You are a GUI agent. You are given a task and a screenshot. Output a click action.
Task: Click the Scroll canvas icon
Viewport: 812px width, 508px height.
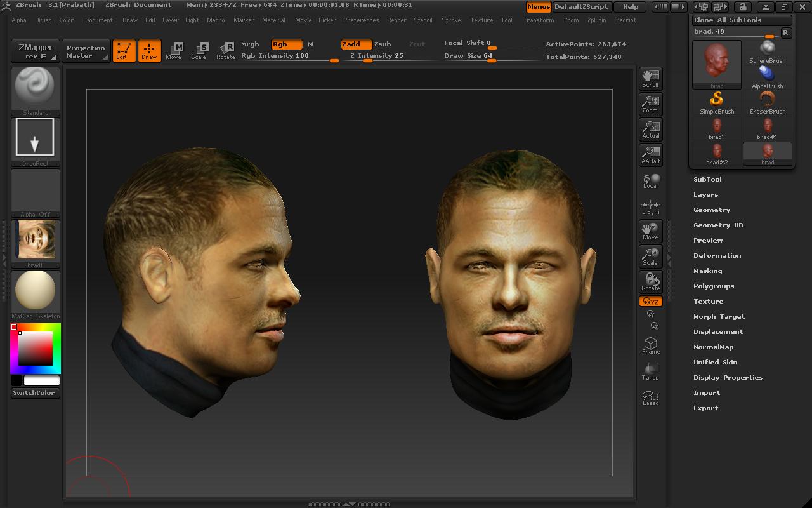tap(650, 79)
